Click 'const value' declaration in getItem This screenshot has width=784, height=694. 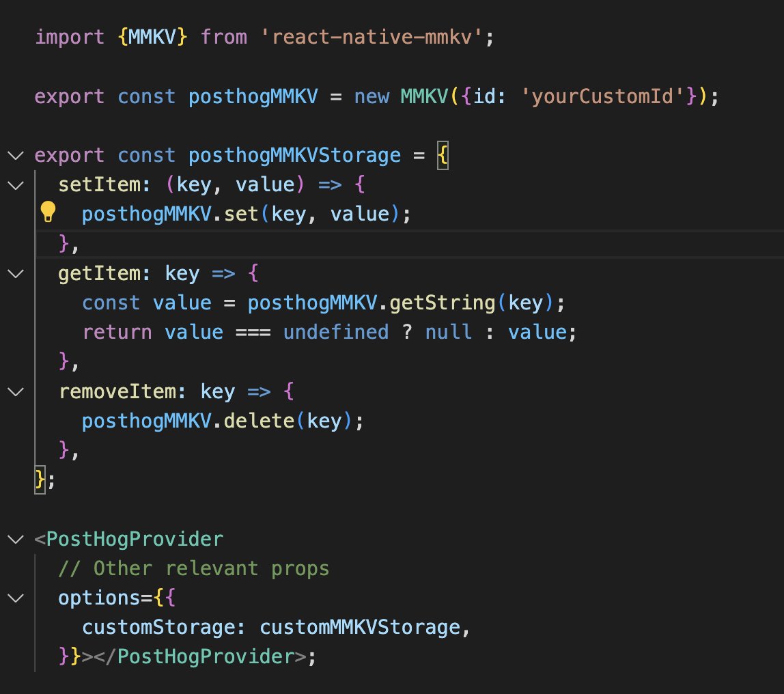[147, 303]
